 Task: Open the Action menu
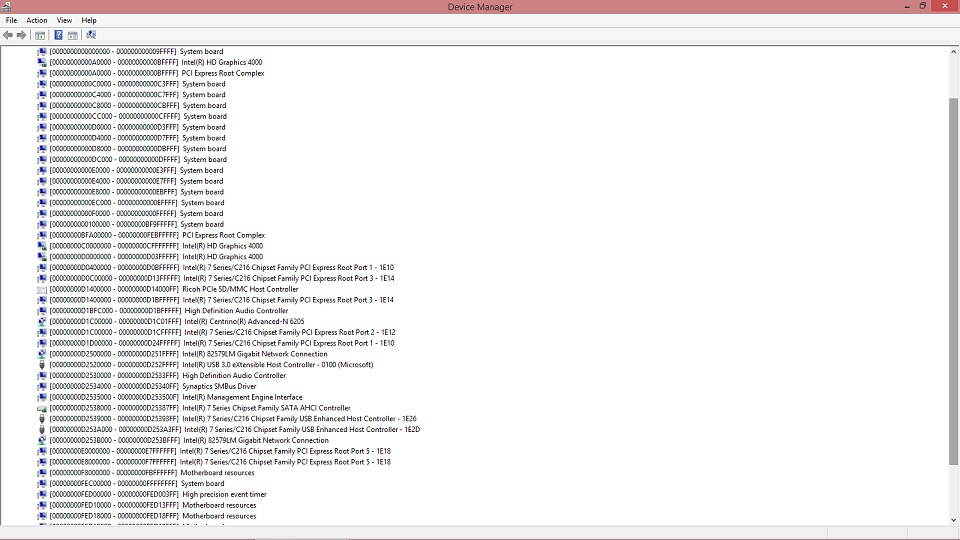click(x=37, y=20)
